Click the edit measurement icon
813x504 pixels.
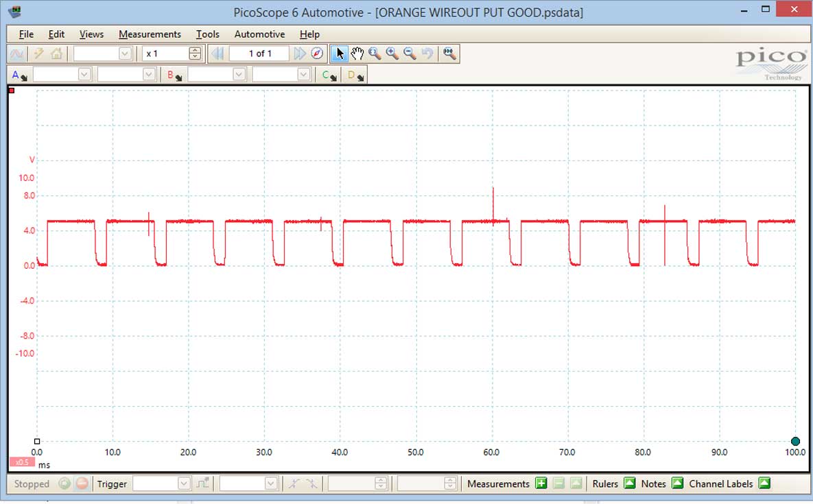[x=576, y=484]
